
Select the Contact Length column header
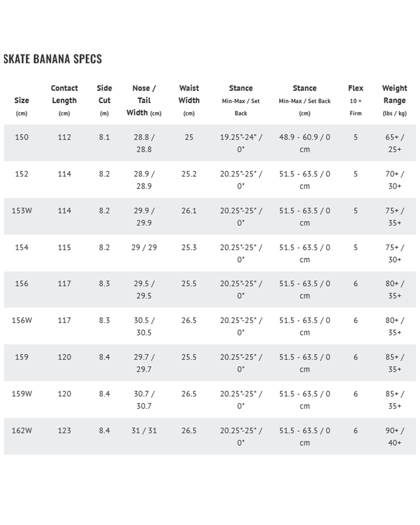(64, 100)
